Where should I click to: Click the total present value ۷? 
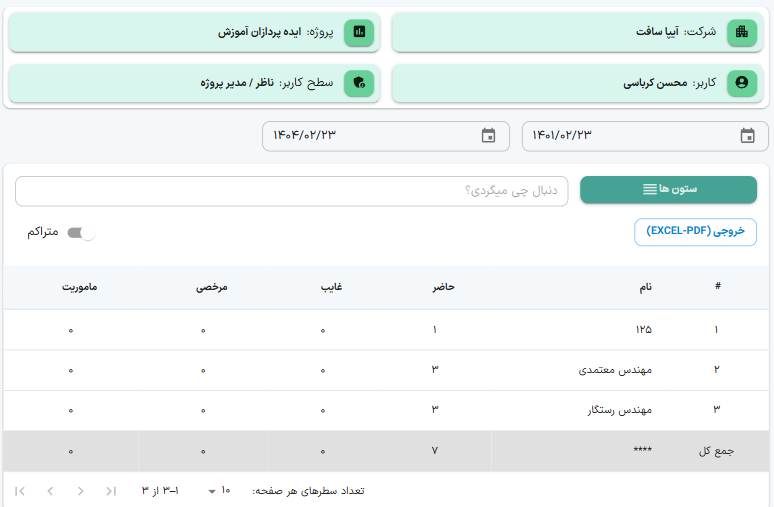click(x=435, y=451)
